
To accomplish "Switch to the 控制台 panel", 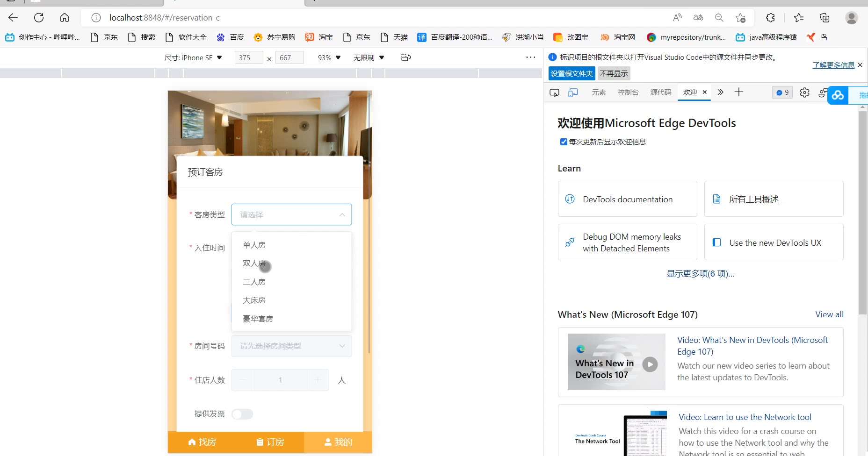I will click(628, 93).
